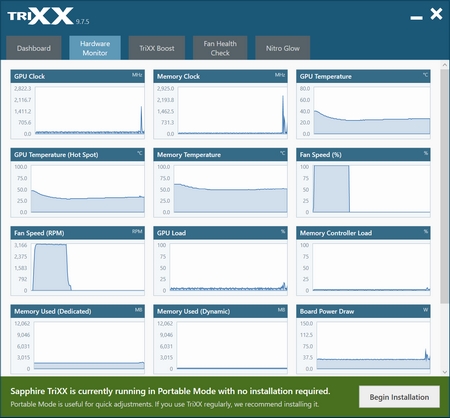
Task: Click the '2,925.0' Memory Clock axis value
Action: pos(165,88)
